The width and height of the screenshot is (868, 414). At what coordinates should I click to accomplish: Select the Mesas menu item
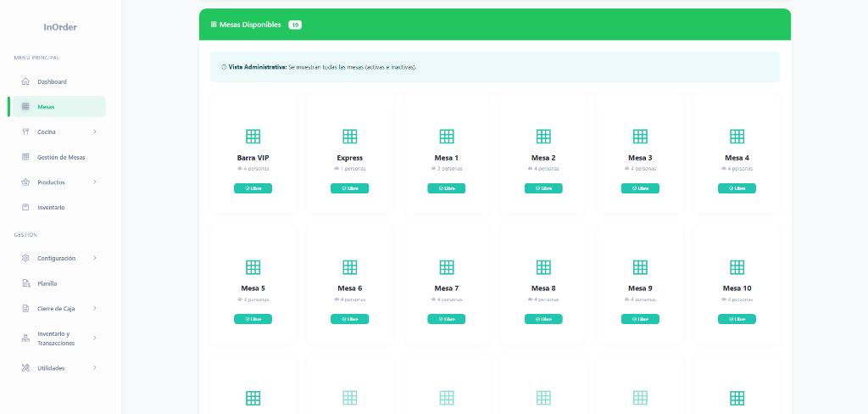pyautogui.click(x=59, y=106)
